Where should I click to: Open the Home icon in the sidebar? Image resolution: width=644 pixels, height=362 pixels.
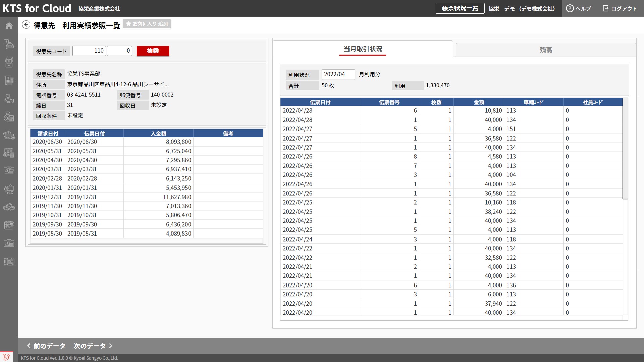[x=9, y=26]
